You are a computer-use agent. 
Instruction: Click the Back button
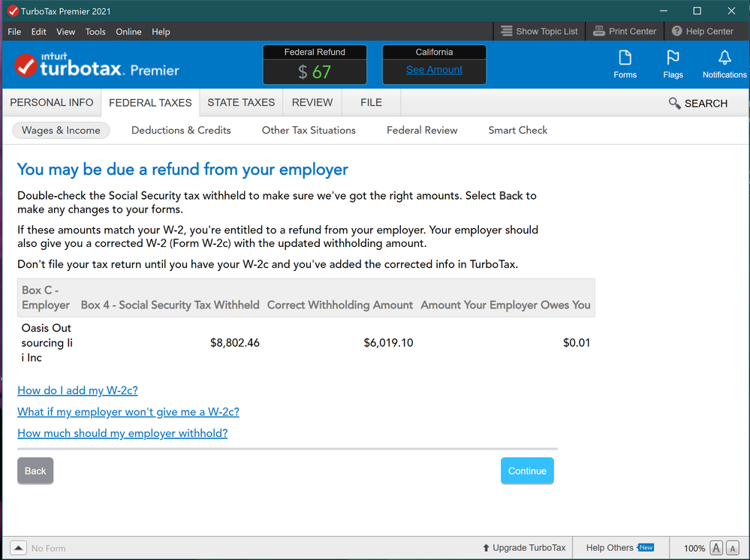click(x=35, y=471)
